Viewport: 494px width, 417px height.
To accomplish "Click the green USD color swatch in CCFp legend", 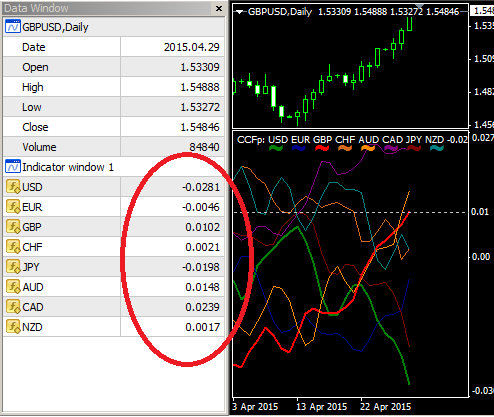I will coord(276,148).
